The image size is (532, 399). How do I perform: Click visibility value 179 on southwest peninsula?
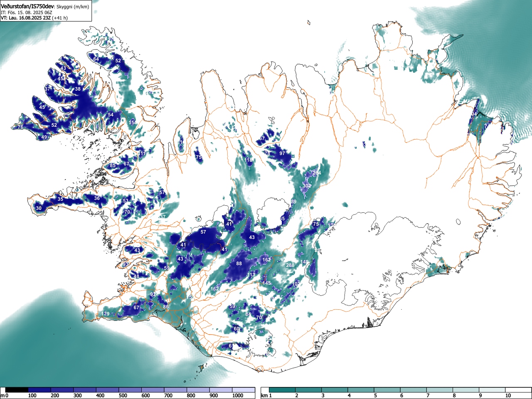point(106,314)
